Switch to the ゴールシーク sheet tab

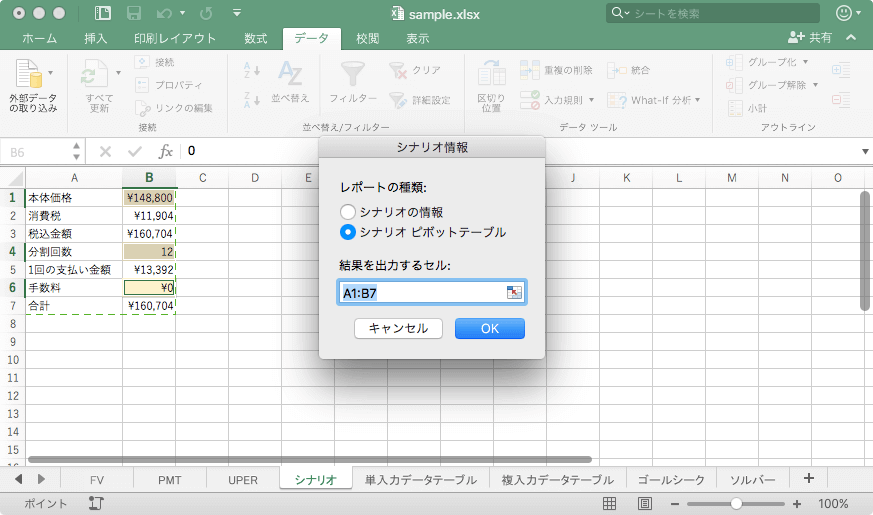pyautogui.click(x=671, y=480)
